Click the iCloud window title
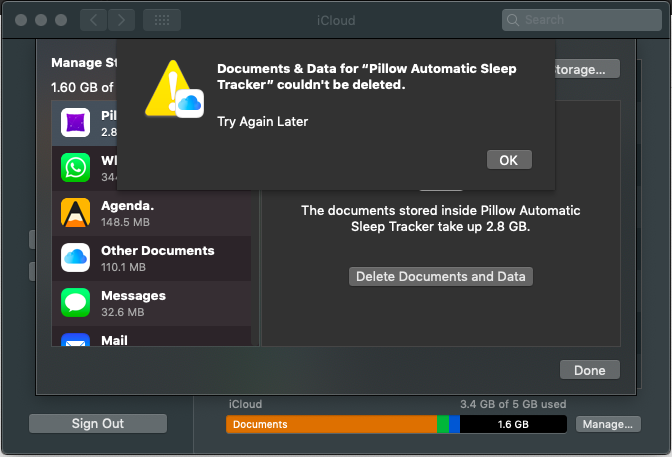 336,21
